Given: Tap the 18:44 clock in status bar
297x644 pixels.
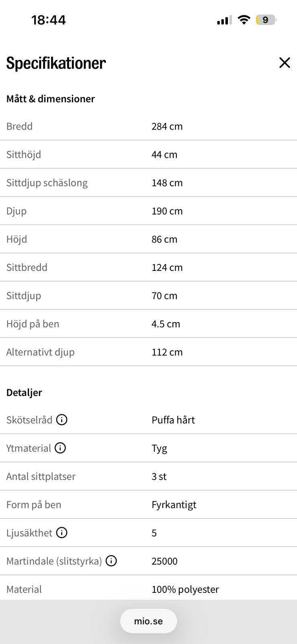Looking at the screenshot, I should pyautogui.click(x=49, y=20).
